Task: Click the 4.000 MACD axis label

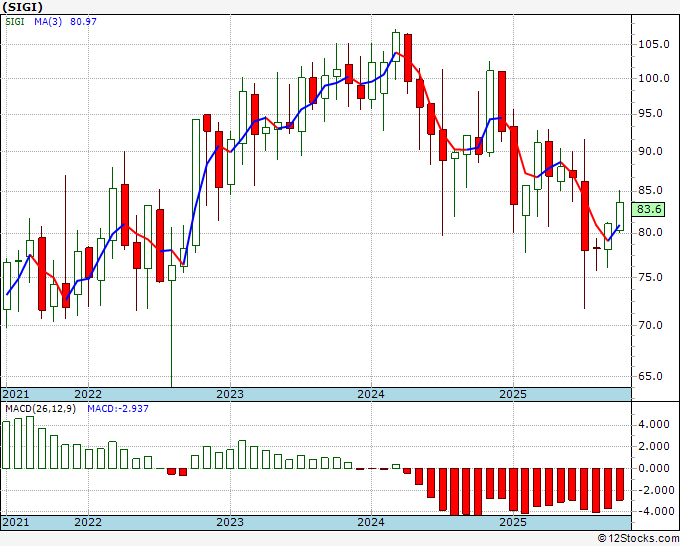Action: point(654,425)
